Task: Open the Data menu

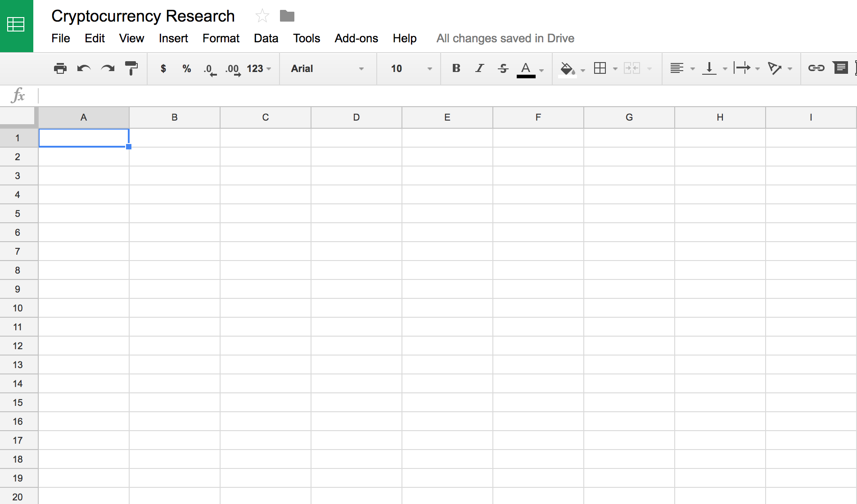Action: tap(266, 38)
